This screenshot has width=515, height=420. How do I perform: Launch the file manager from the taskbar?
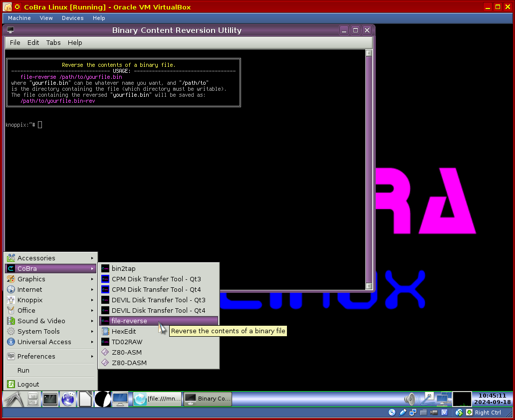point(33,399)
